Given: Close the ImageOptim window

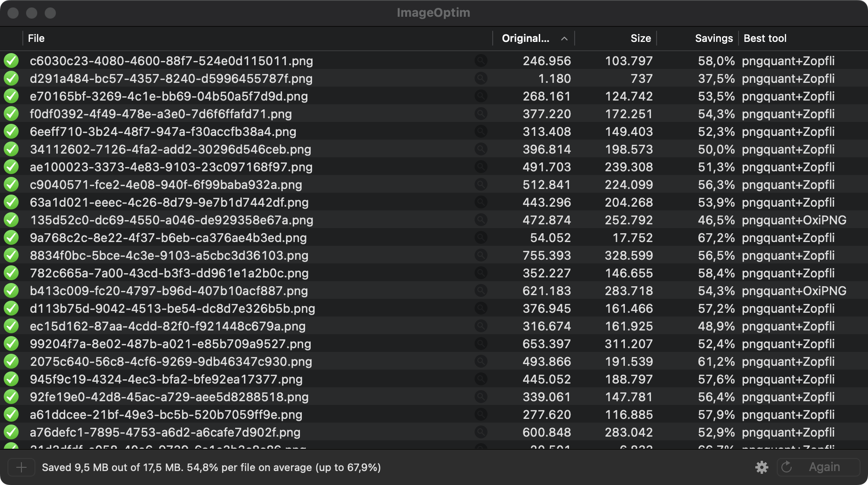Looking at the screenshot, I should pos(13,13).
